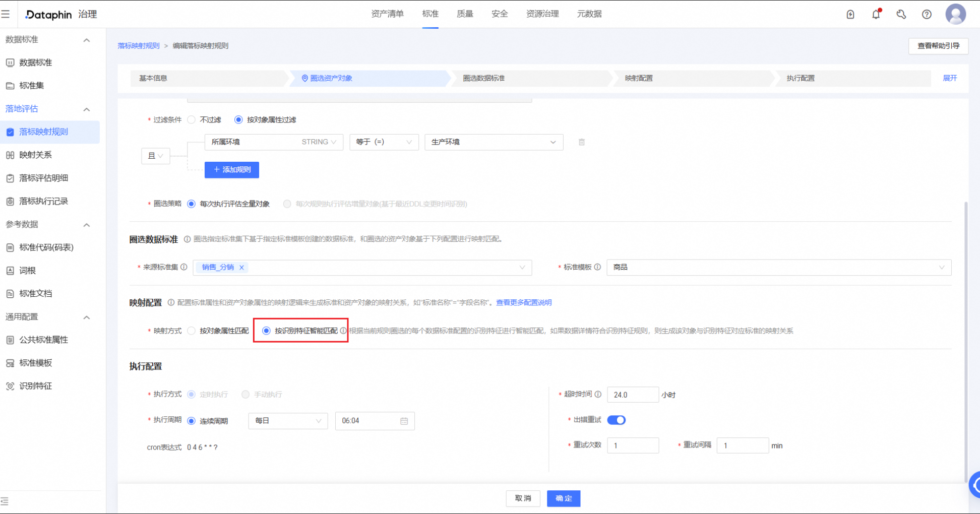Click the 查看帮助引导 button
The height and width of the screenshot is (514, 980).
point(938,46)
